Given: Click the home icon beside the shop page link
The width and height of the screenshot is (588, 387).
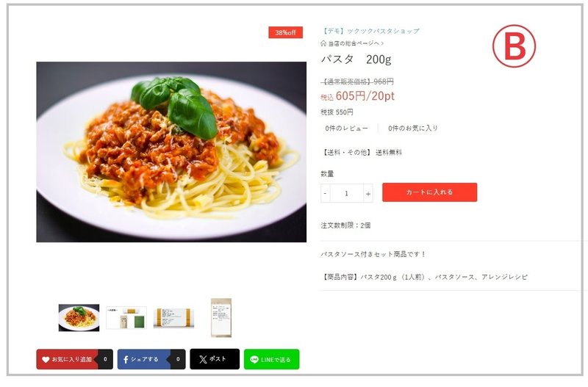Looking at the screenshot, I should 323,43.
